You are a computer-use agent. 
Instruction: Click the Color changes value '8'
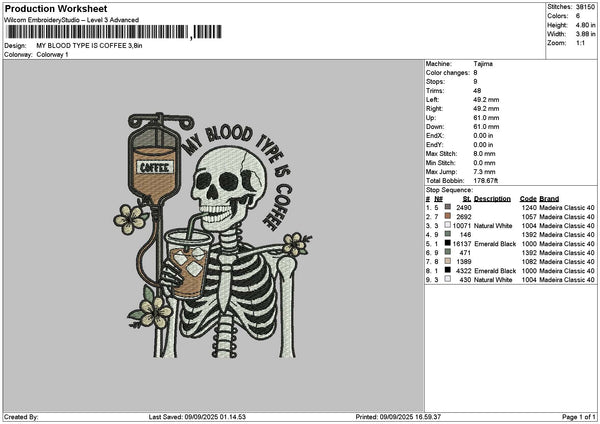[x=475, y=73]
